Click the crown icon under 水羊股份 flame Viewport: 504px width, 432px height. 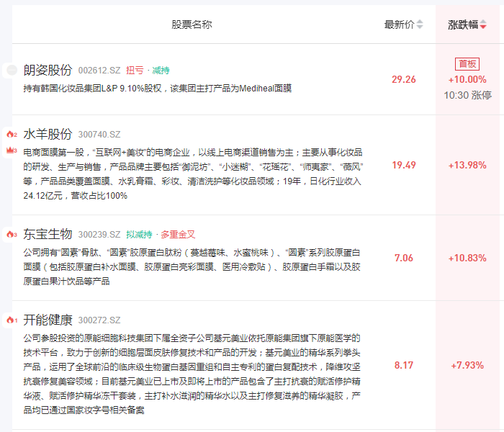click(12, 150)
